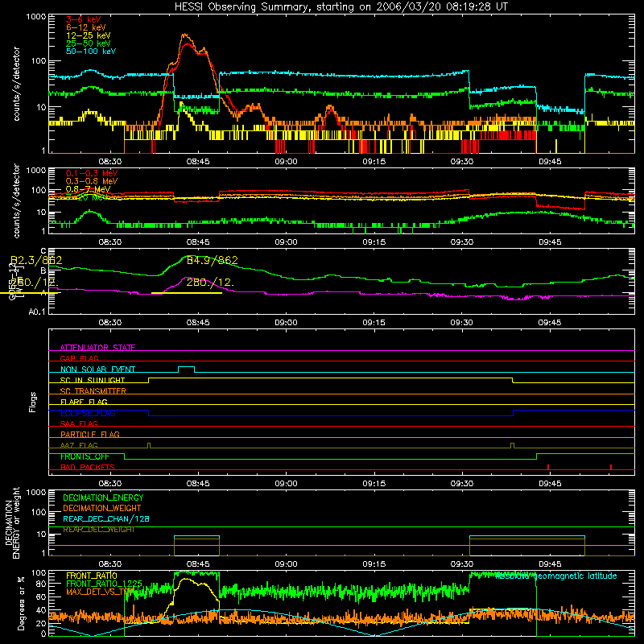
Task: Select the NON_SOLAR_EVENT flag label
Action: [97, 369]
